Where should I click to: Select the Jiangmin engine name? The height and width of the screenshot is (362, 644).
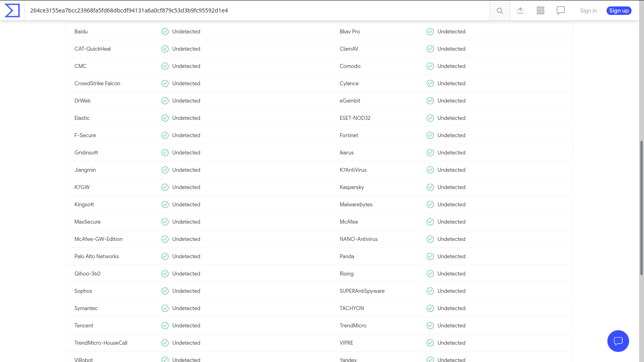pos(85,170)
